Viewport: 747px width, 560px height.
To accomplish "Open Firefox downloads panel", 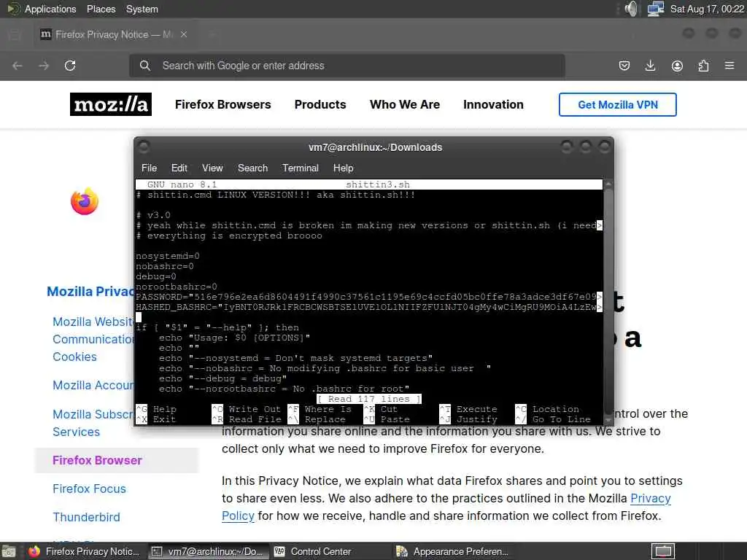I will [x=650, y=66].
